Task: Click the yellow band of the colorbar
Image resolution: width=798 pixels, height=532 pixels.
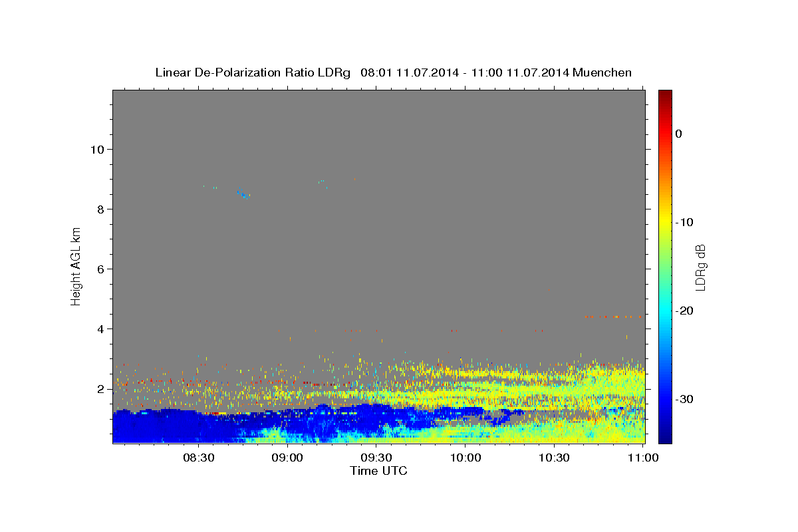Action: 665,222
